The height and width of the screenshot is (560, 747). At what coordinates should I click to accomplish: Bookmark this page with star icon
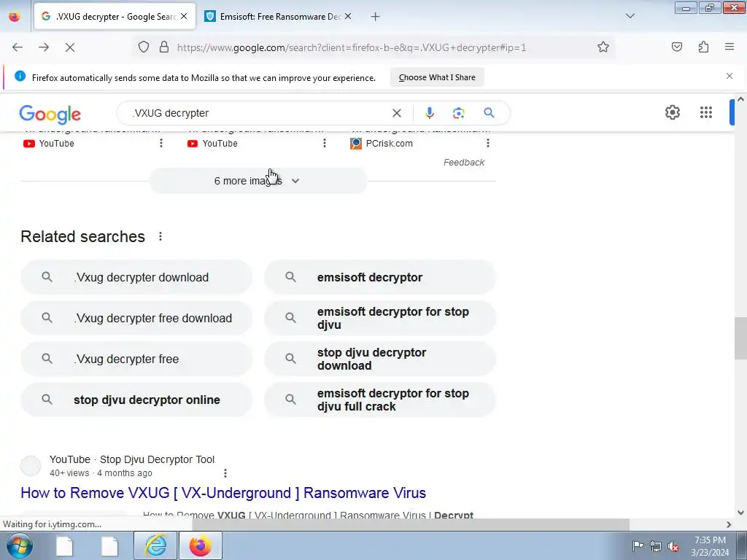point(603,47)
